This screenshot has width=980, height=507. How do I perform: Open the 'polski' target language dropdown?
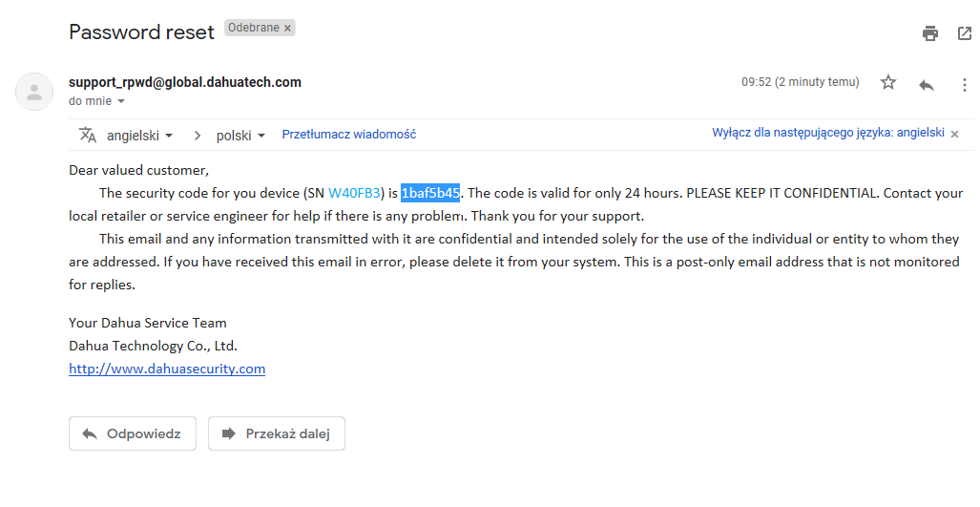pyautogui.click(x=240, y=136)
